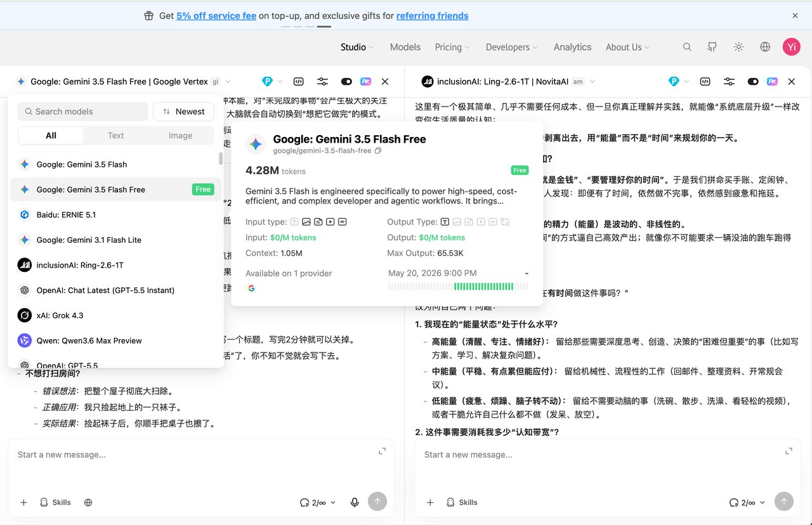Add attachment with plus in left chat
The height and width of the screenshot is (525, 812).
pyautogui.click(x=23, y=502)
